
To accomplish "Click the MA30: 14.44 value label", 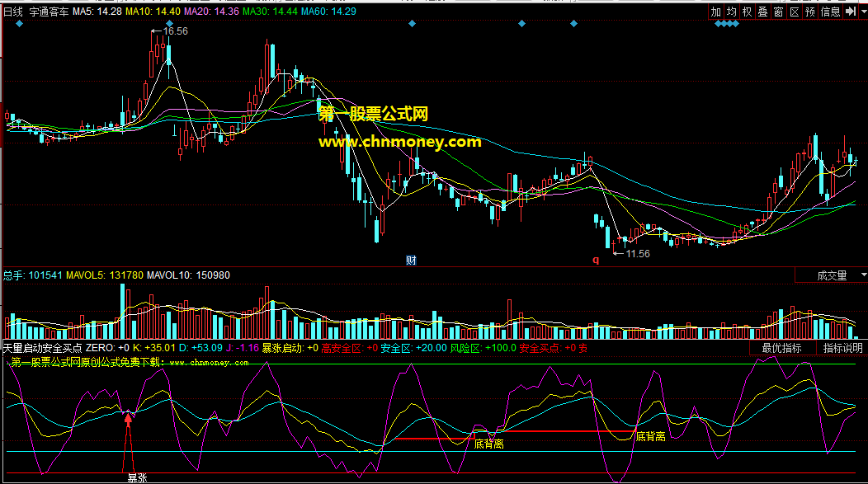I will (x=270, y=12).
